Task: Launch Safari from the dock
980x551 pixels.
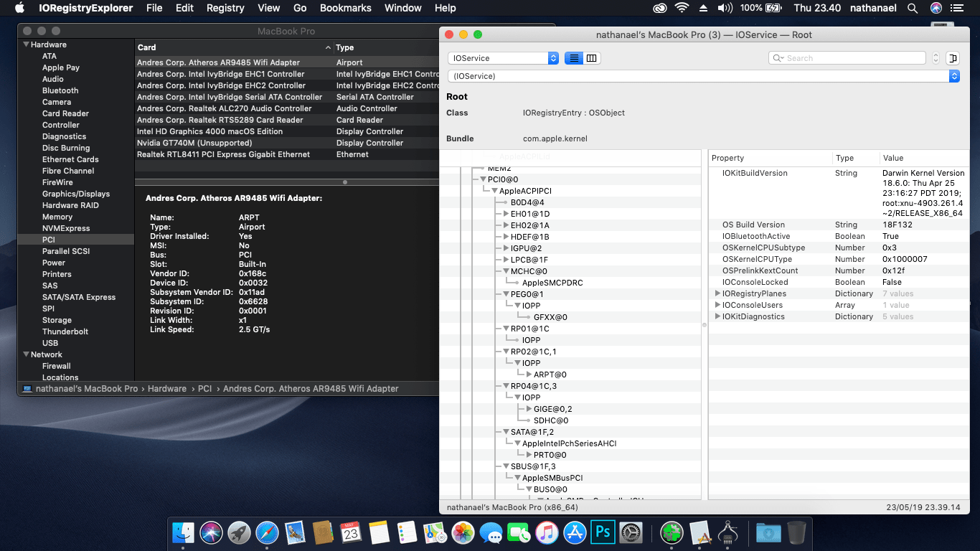Action: pyautogui.click(x=267, y=532)
